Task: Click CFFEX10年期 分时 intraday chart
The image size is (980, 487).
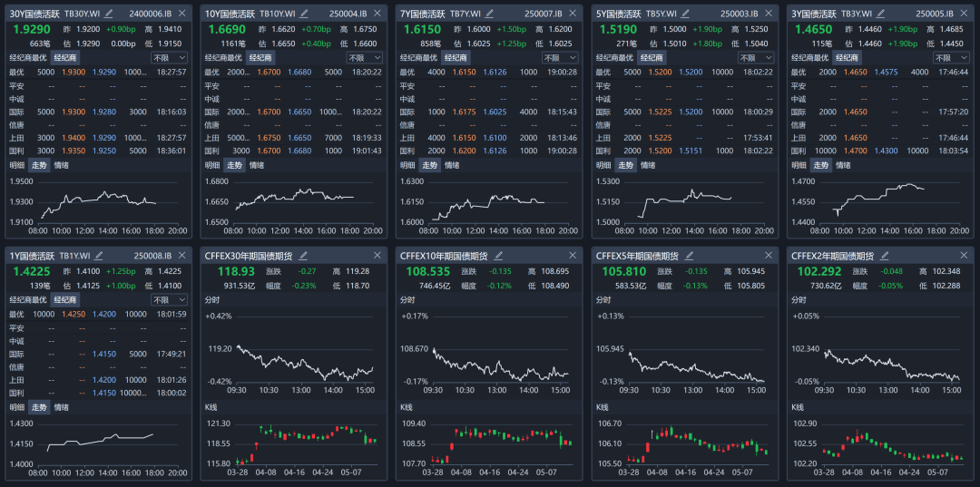Action: [488, 353]
